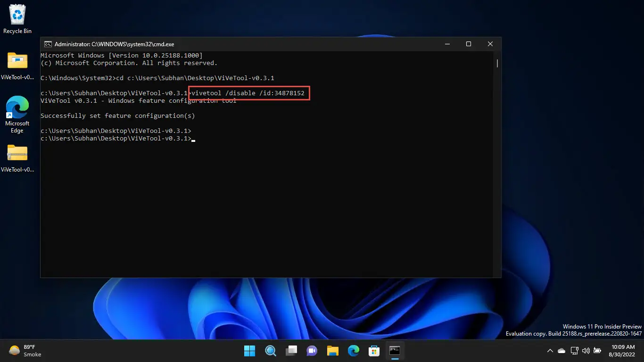Click the Command Prompt vertical scrollbar thumb
644x362 pixels.
click(x=497, y=63)
